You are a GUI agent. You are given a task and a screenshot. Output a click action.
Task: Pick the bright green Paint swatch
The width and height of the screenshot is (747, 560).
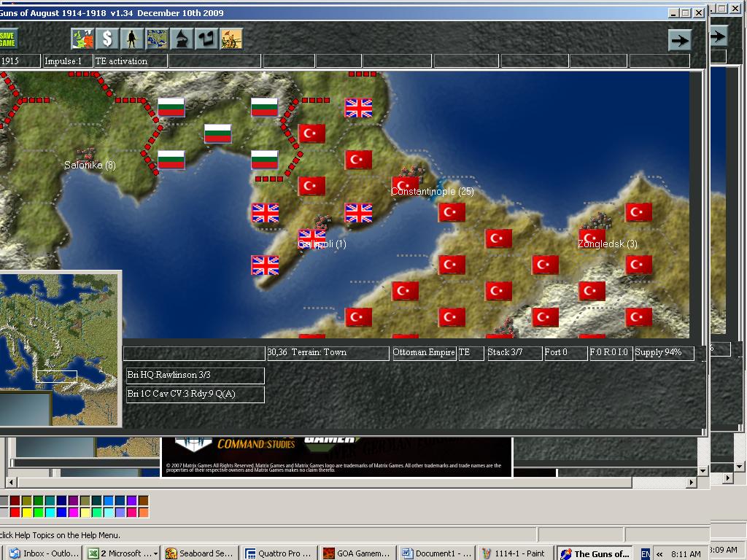pyautogui.click(x=38, y=513)
